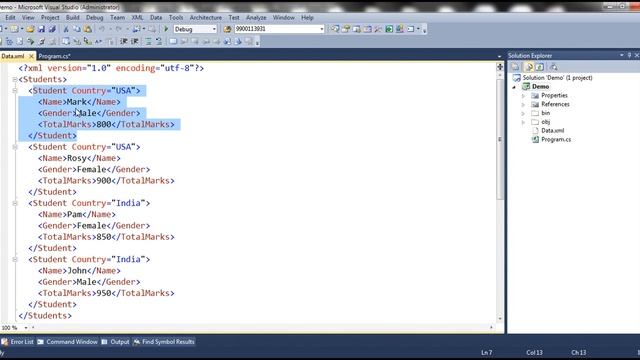Open the document tab list dropdown arrow
The image size is (640, 360).
(x=499, y=56)
